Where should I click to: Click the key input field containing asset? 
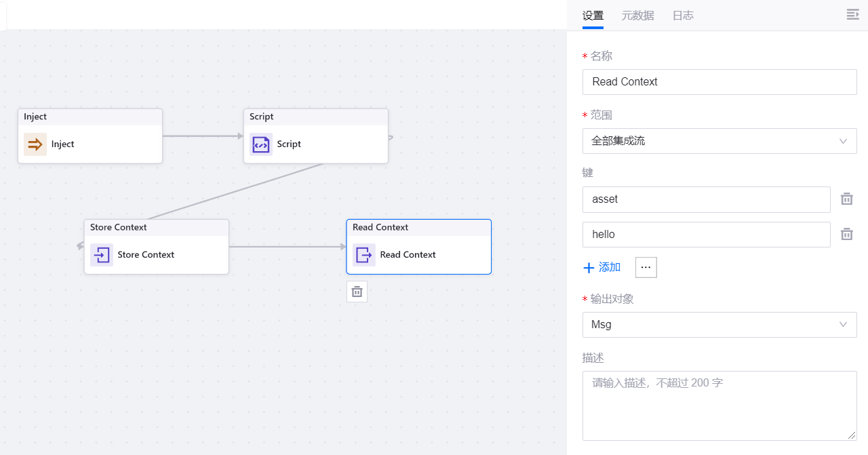click(706, 199)
